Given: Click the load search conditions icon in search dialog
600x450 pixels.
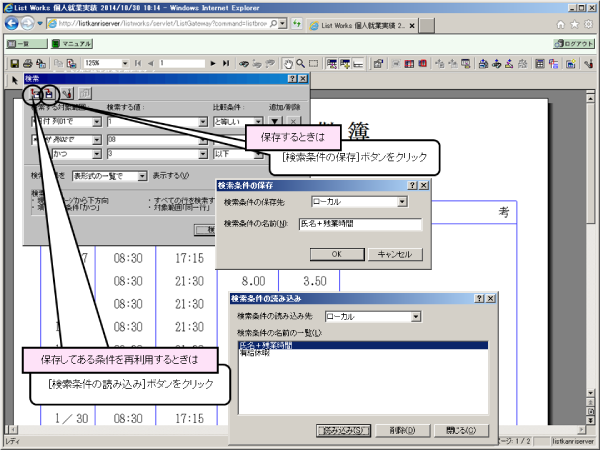Looking at the screenshot, I should (x=35, y=93).
